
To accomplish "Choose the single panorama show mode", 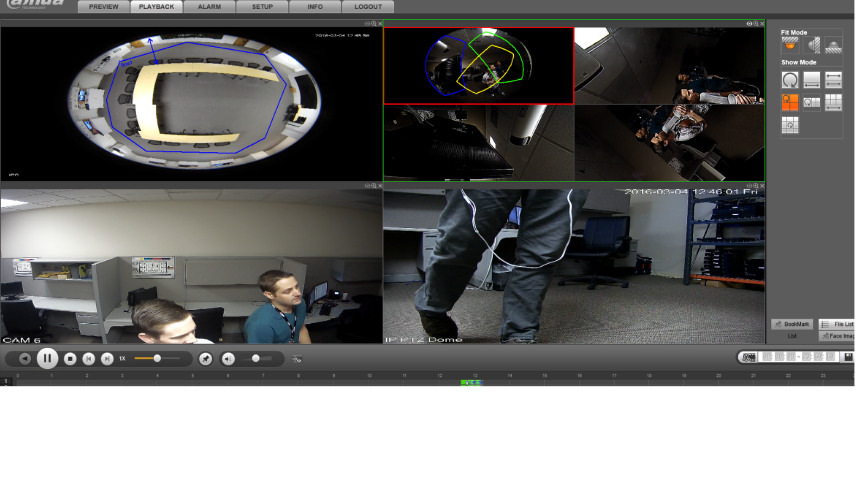I will coord(812,80).
